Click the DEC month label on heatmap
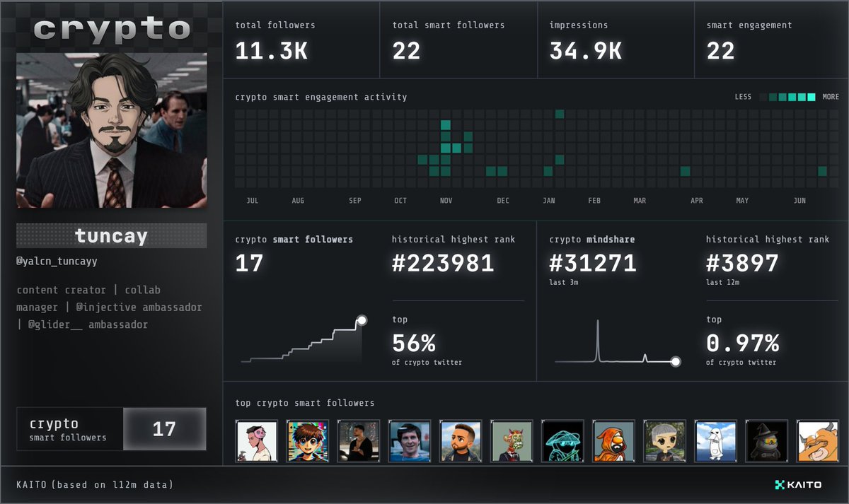 click(503, 201)
